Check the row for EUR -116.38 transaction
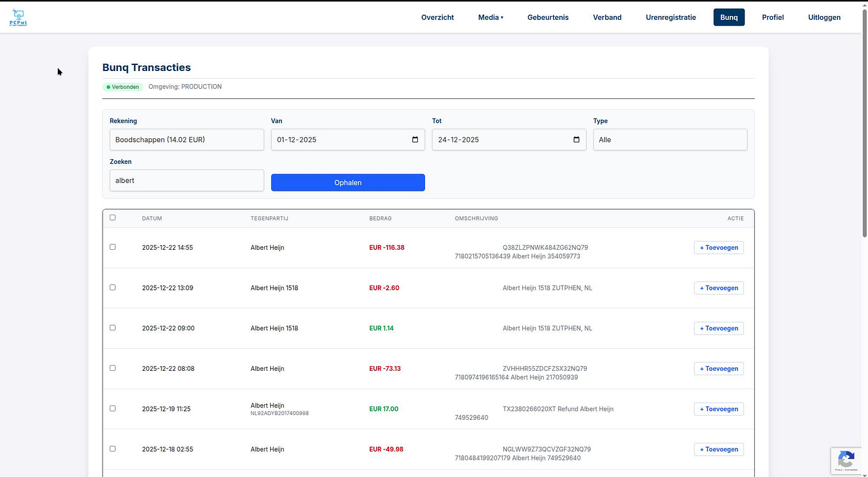 coord(113,247)
